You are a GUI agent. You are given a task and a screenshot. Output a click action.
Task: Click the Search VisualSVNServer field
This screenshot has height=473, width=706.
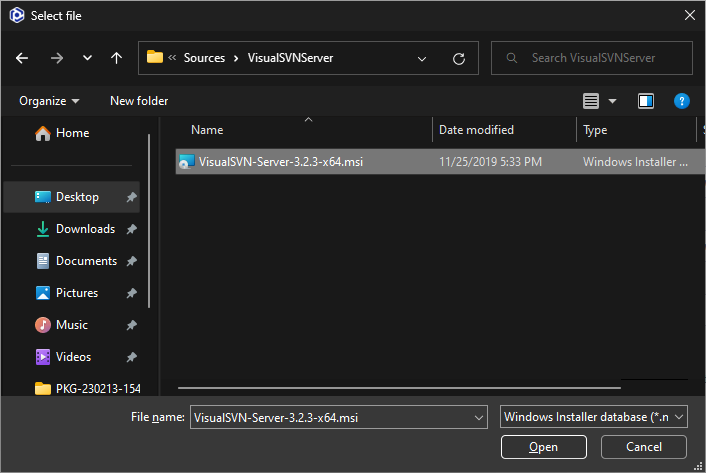tap(592, 58)
